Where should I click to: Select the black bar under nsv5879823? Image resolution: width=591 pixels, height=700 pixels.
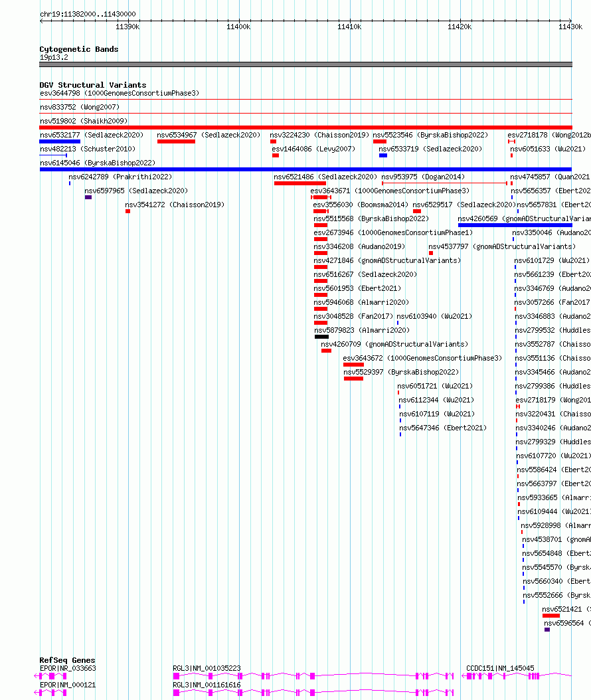tap(321, 337)
